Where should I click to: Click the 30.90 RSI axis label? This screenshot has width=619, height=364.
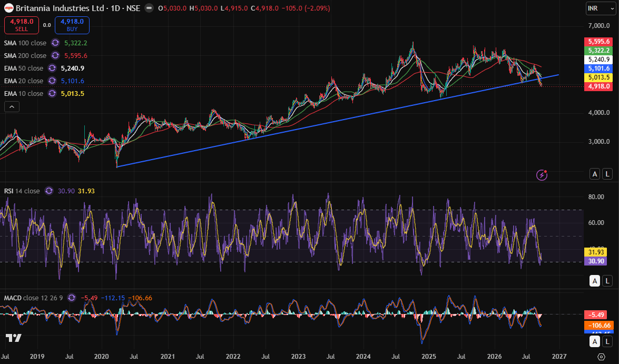pos(596,261)
